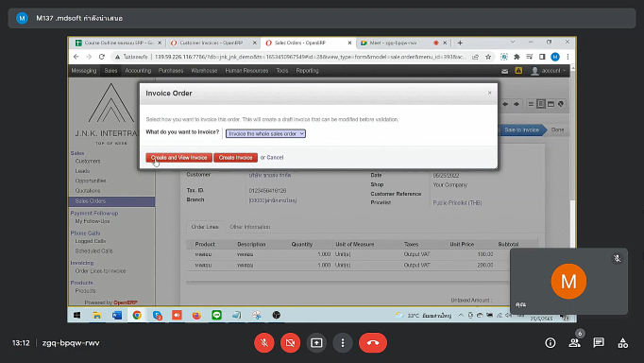Click the URL address bar

click(310, 57)
